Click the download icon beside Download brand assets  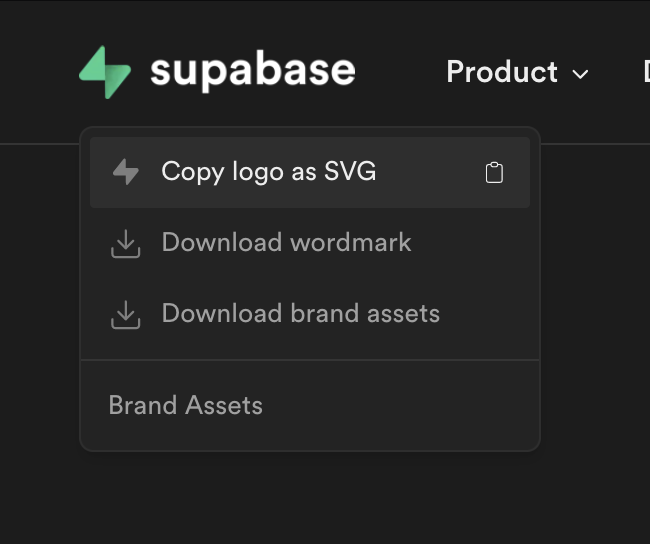(126, 315)
